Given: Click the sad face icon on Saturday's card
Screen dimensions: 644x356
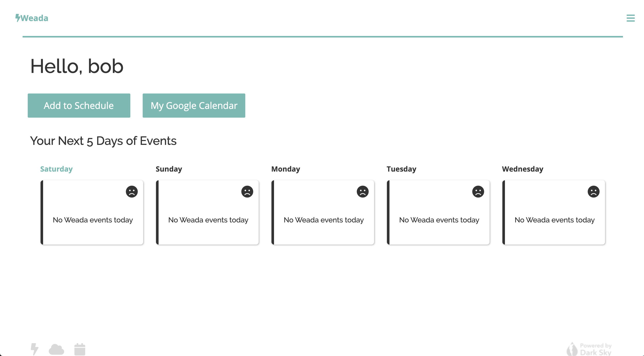Looking at the screenshot, I should (x=132, y=192).
